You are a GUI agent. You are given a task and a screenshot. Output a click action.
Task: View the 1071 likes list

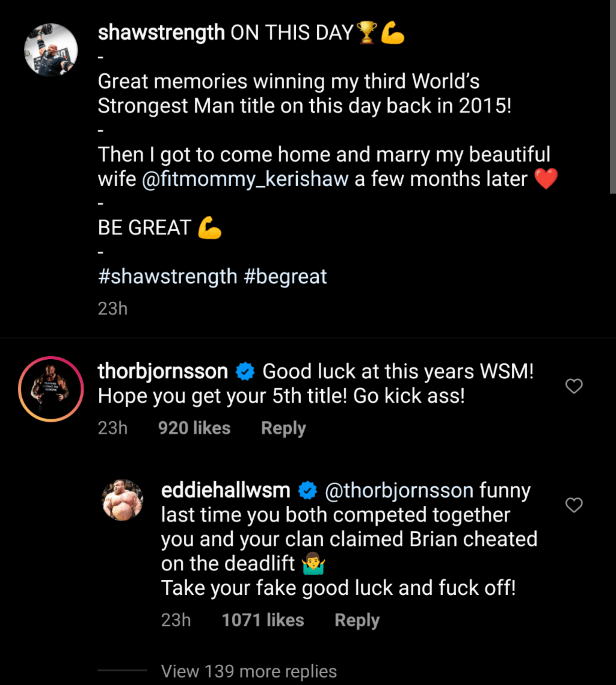pyautogui.click(x=263, y=620)
